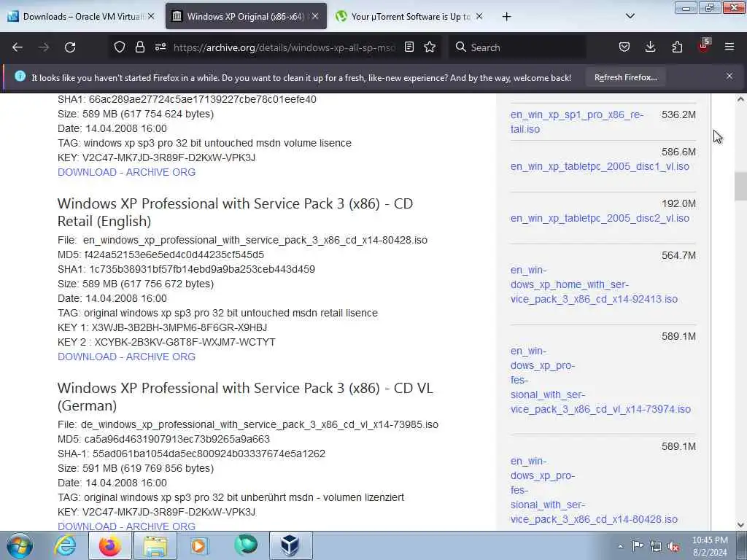Screen dimensions: 747x560
Task: Open the list all tabs dropdown arrow
Action: coord(630,16)
